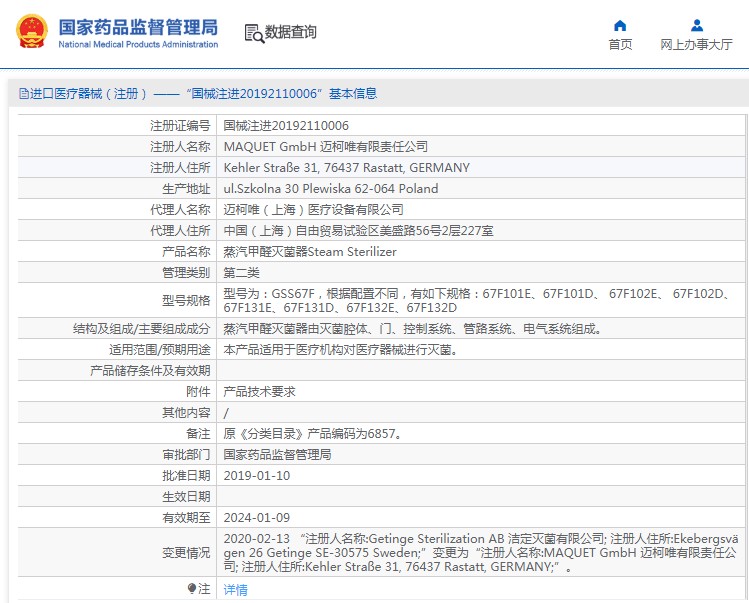Viewport: 749px width, 603px height.
Task: Open online service hall user icon
Action: tap(696, 25)
